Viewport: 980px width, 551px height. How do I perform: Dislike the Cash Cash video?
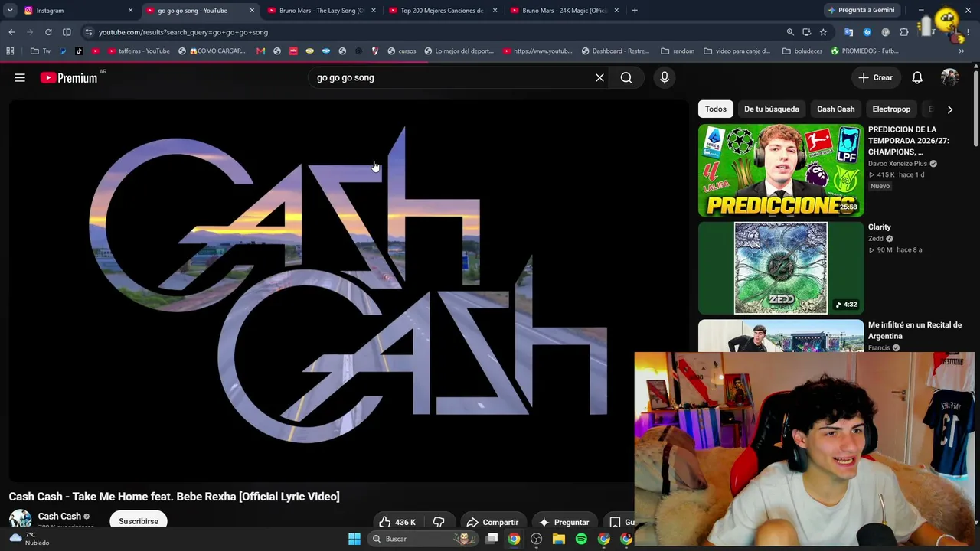[439, 522]
